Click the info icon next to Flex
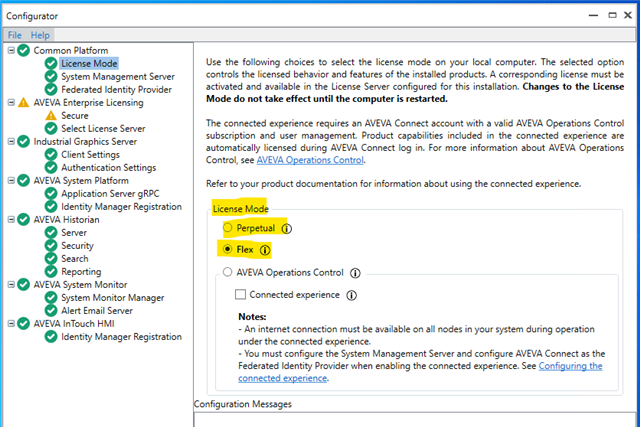Image resolution: width=640 pixels, height=427 pixels. pyautogui.click(x=265, y=249)
